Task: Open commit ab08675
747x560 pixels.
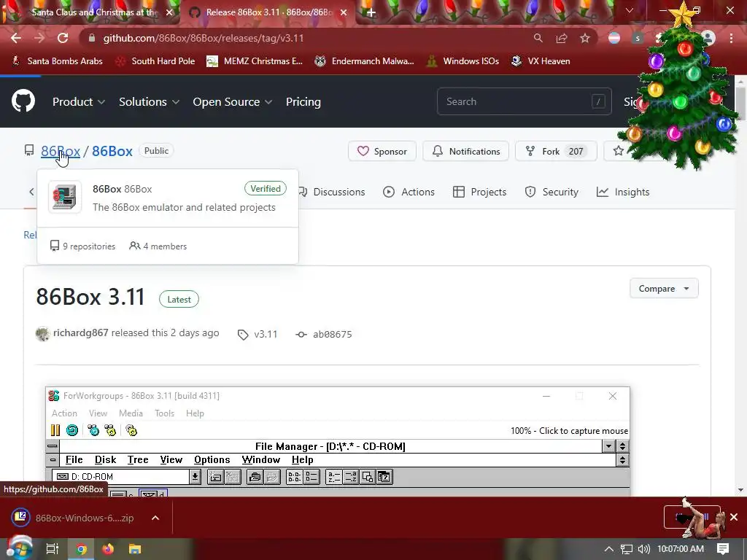Action: 324,334
